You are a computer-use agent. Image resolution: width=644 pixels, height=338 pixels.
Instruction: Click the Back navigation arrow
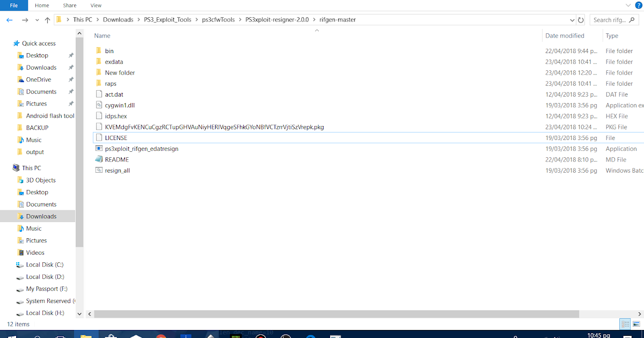(9, 19)
